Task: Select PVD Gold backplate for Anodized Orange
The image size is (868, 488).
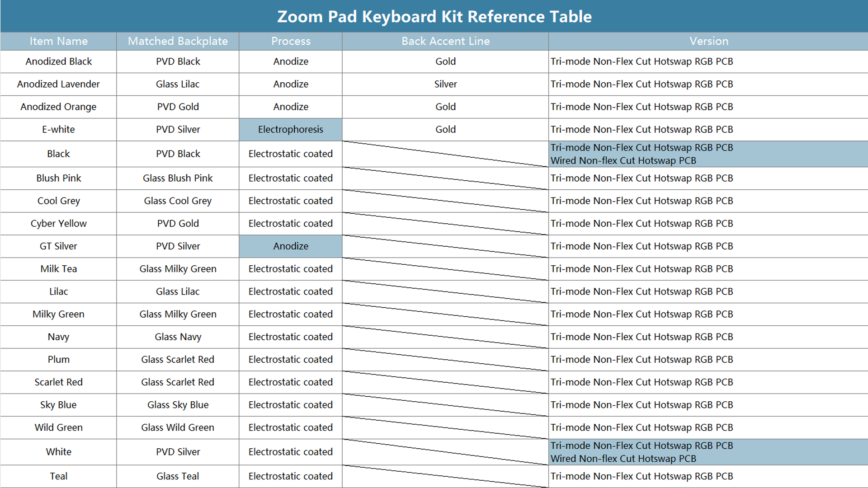Action: point(178,107)
